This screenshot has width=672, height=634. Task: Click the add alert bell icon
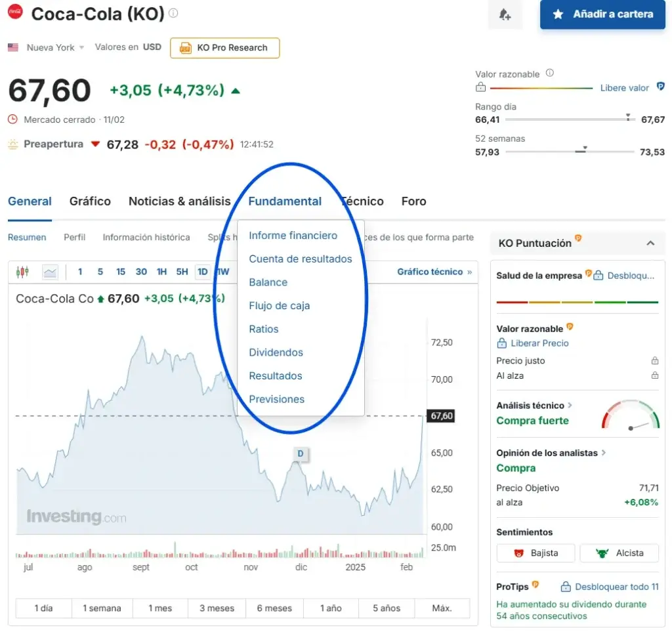click(x=505, y=14)
